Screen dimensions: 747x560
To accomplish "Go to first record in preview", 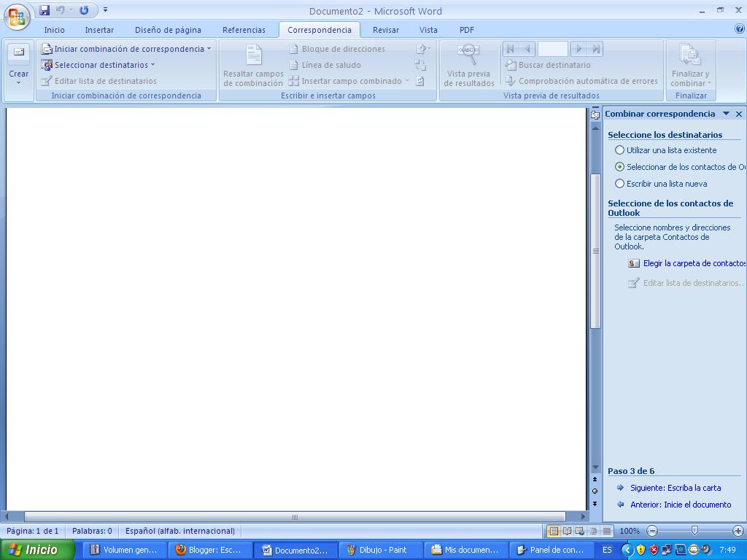I will coord(510,49).
